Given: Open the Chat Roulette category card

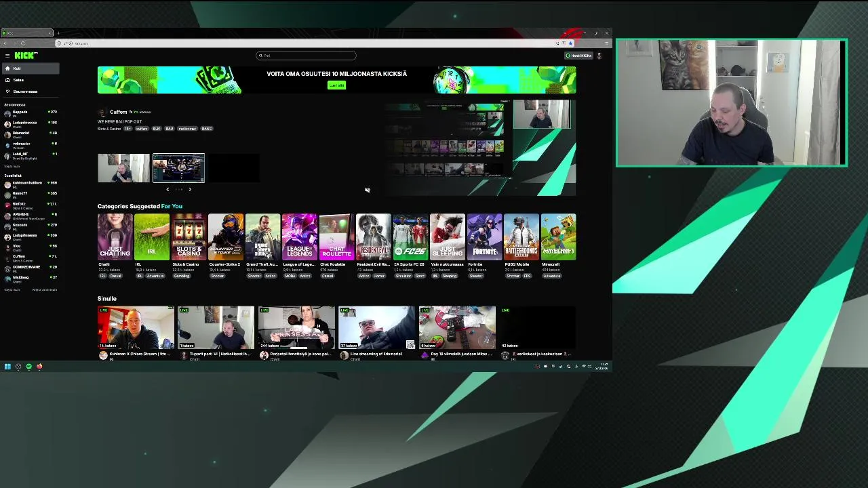Looking at the screenshot, I should coord(336,237).
